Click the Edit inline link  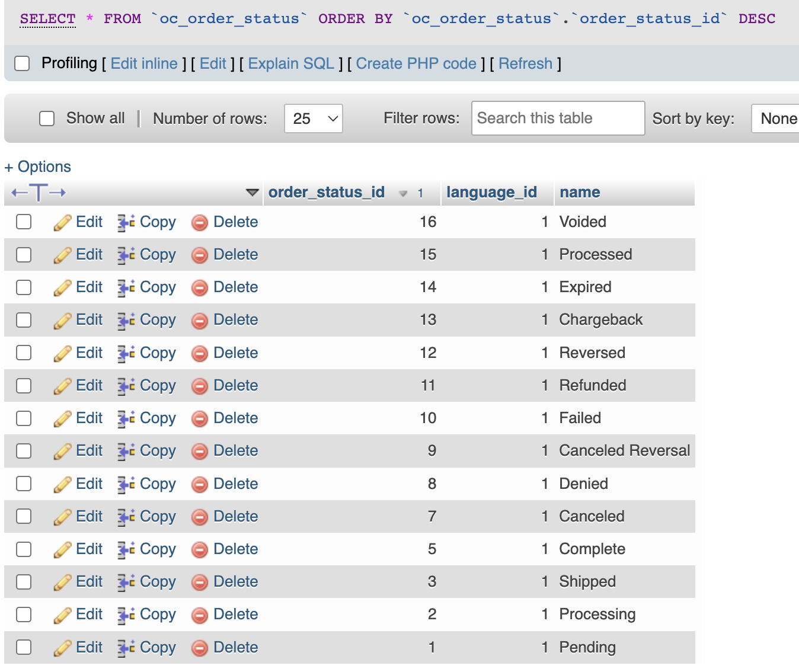[x=144, y=63]
